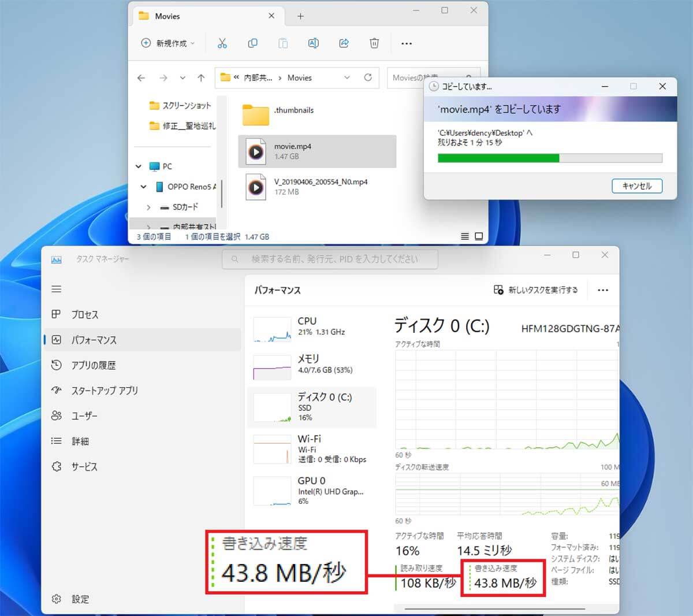Open パフォーマンス page in Task Manager
This screenshot has height=616, width=693.
pos(143,340)
